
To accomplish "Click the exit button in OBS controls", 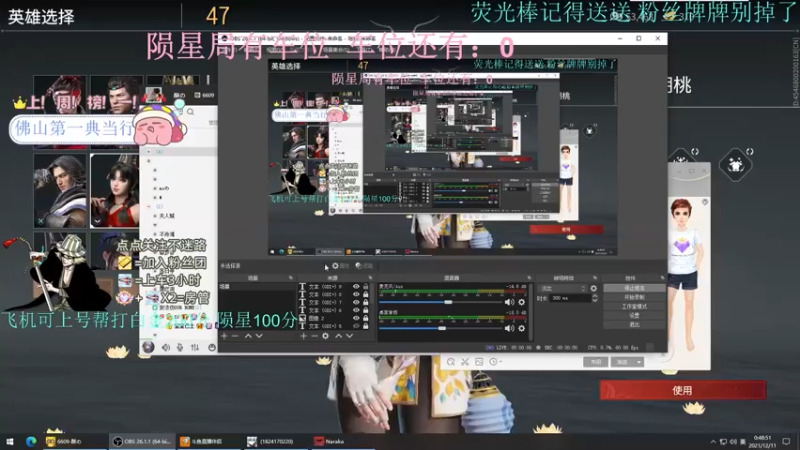I will pos(634,324).
